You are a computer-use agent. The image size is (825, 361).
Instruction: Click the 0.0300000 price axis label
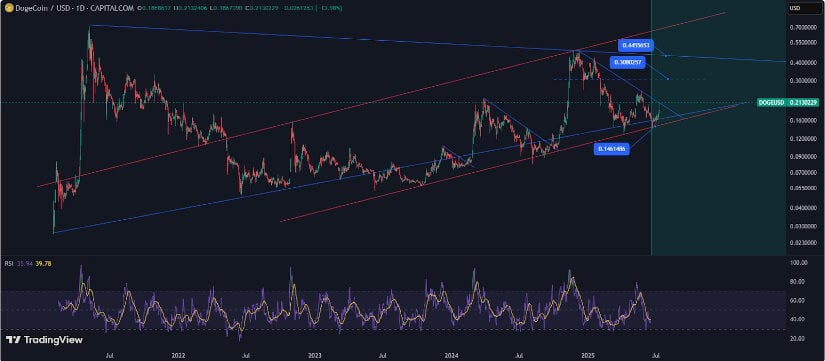point(802,226)
